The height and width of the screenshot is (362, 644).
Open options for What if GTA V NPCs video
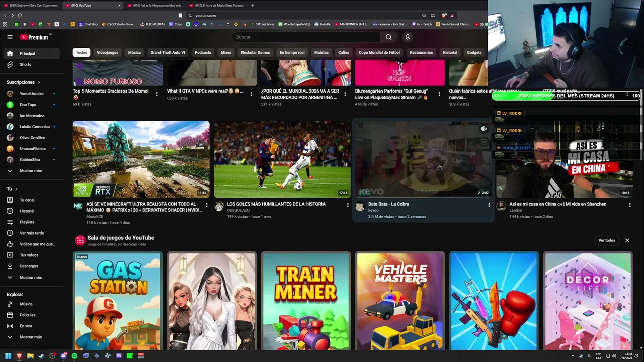(251, 94)
